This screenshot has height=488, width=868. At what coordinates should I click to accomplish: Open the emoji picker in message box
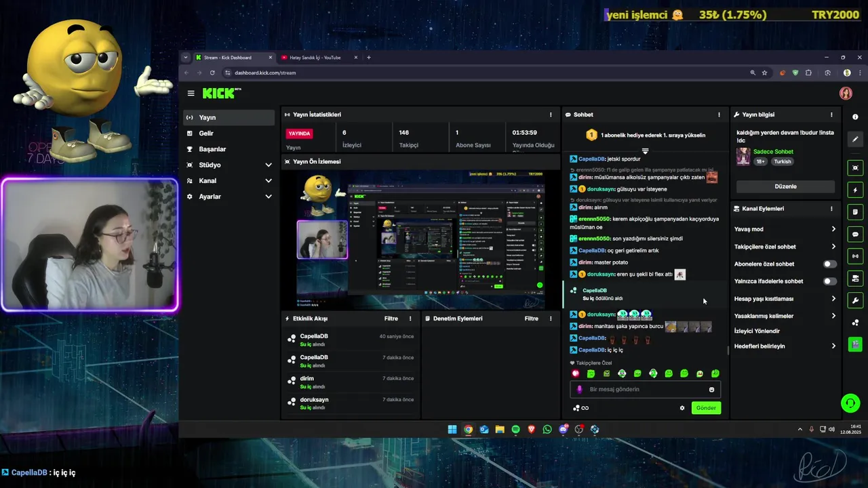coord(711,390)
